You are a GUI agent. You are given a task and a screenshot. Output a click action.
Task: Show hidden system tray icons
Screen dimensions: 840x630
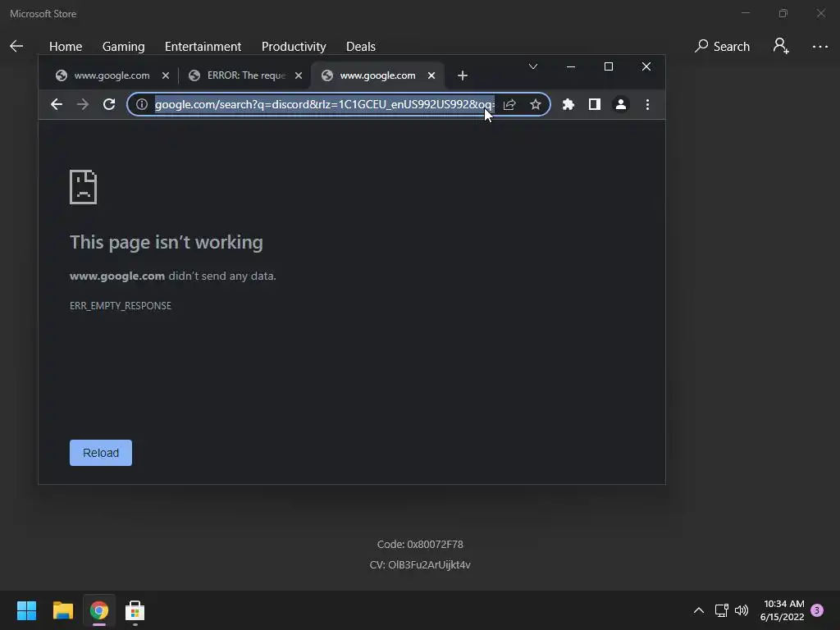[x=699, y=610]
